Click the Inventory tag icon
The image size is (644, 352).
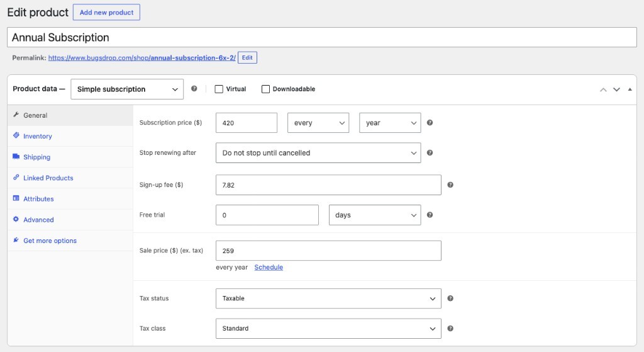point(16,135)
